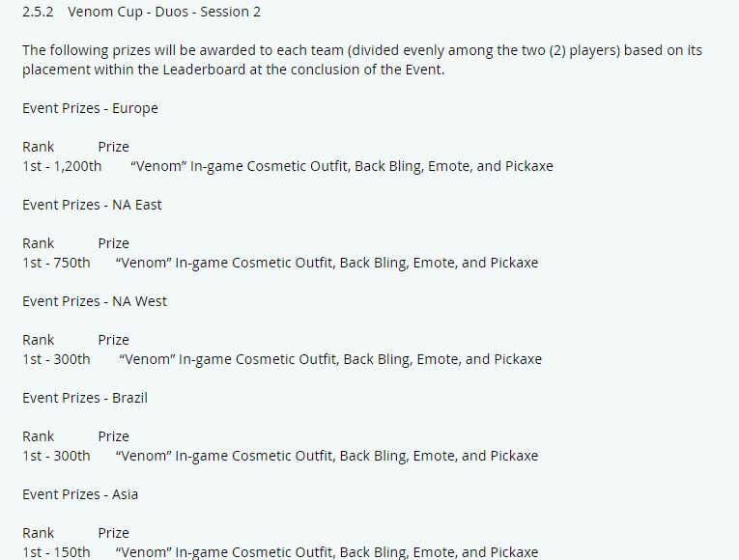Click the Event Prizes - Brazil heading
Screen dimensions: 739x560
click(85, 398)
